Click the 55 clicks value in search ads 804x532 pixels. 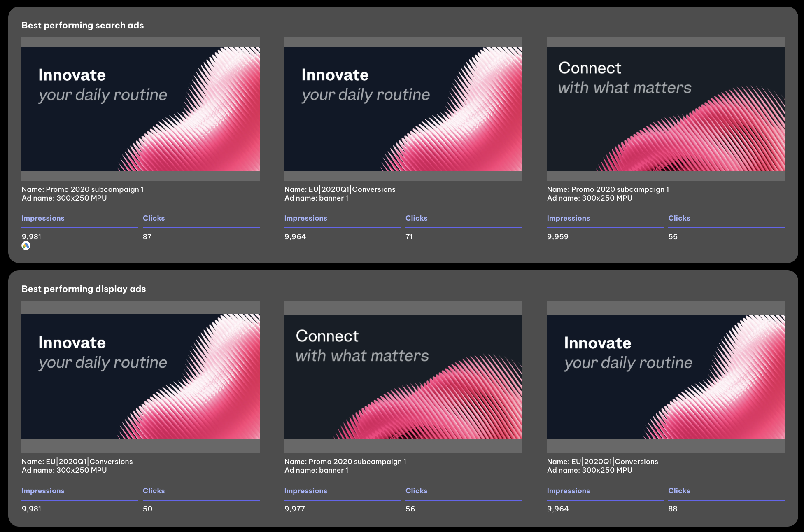673,237
